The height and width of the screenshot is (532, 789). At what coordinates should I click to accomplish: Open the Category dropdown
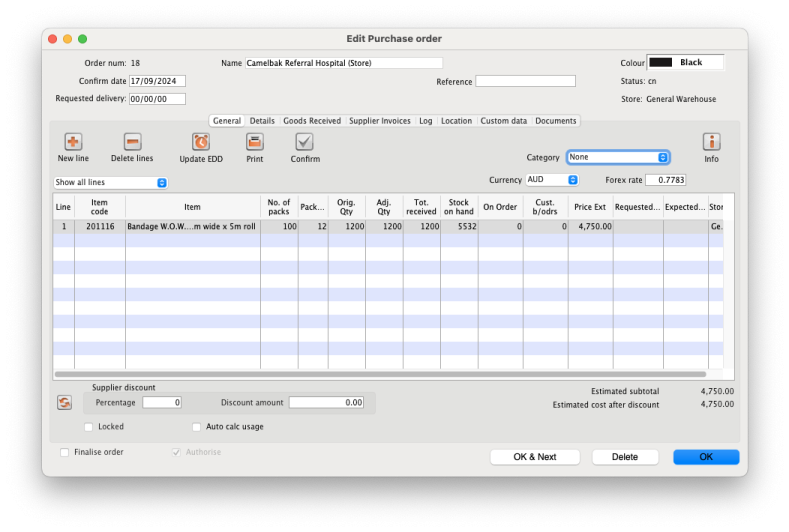pos(618,157)
